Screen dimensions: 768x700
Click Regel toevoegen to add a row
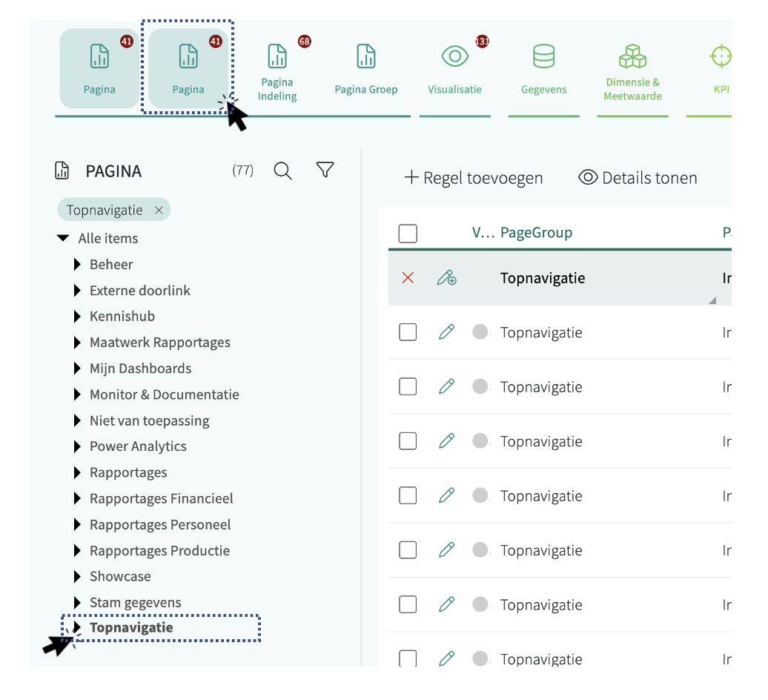[x=473, y=178]
